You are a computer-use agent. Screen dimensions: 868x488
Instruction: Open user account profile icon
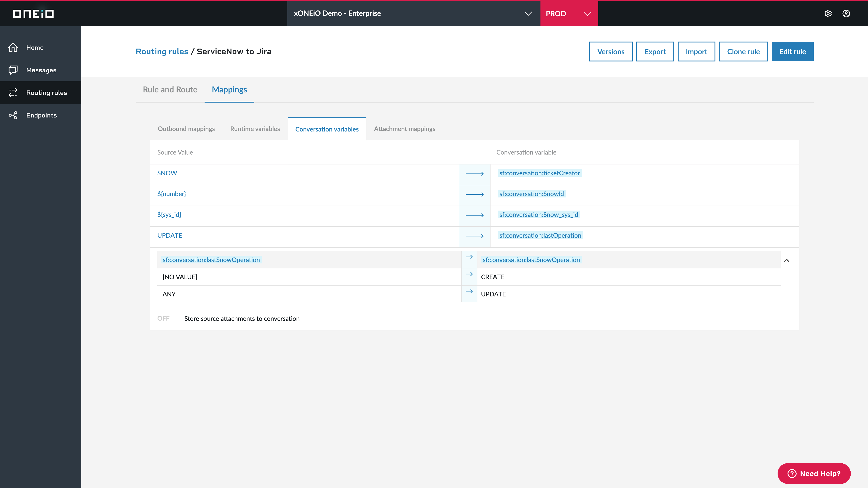point(846,14)
